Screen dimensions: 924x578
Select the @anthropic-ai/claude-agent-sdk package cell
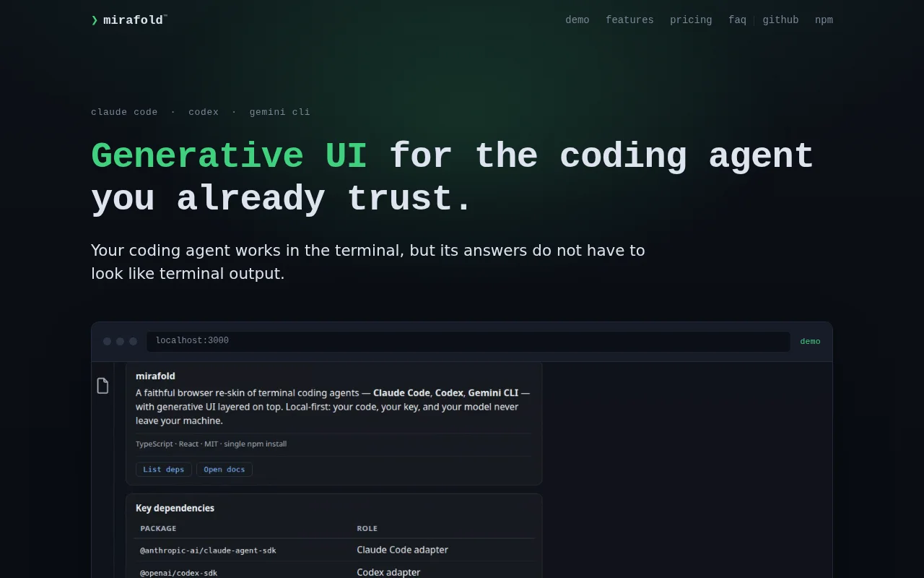coord(208,551)
